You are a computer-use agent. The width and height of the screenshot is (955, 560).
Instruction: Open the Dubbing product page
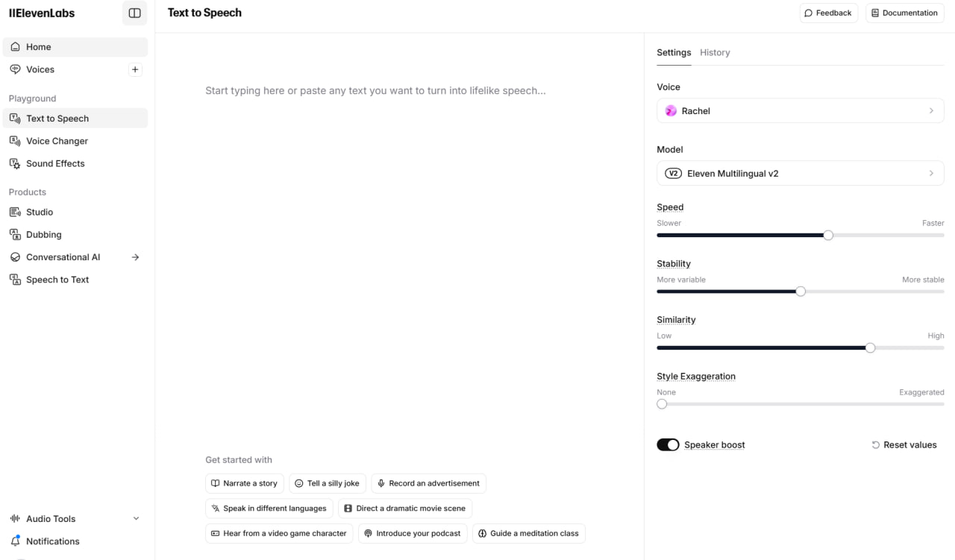[43, 234]
